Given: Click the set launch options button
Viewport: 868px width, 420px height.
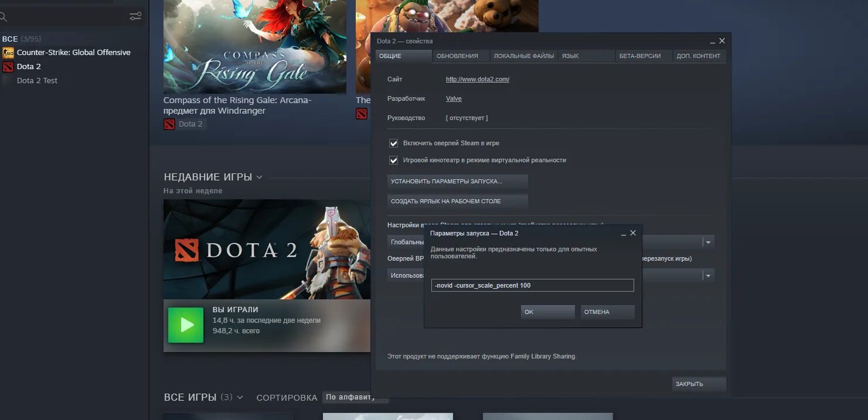Looking at the screenshot, I should pos(458,182).
